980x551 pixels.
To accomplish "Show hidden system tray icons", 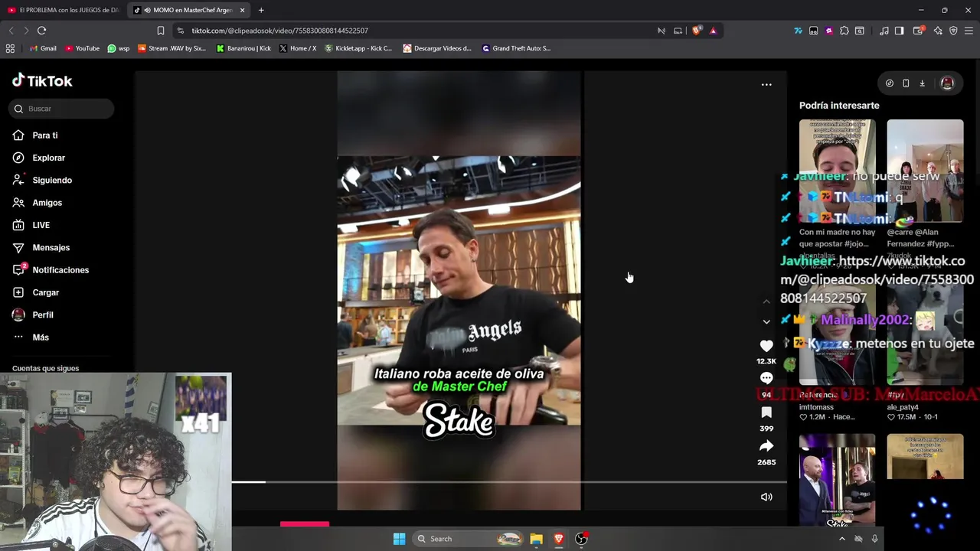I will (842, 539).
